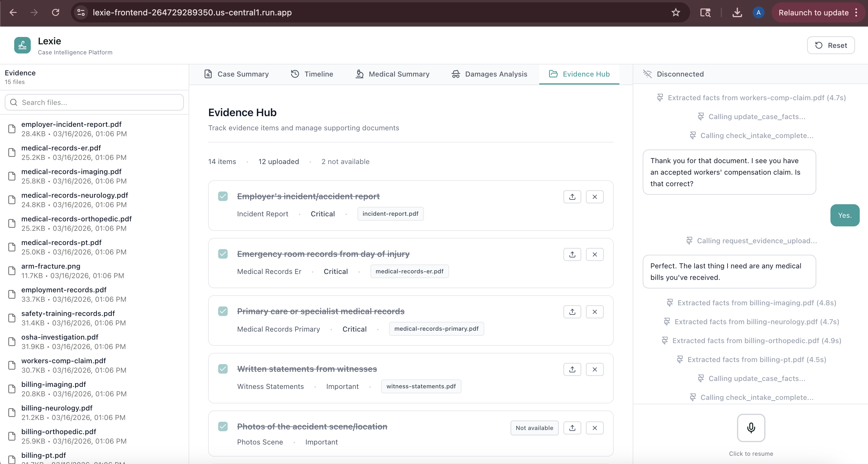The width and height of the screenshot is (868, 464).
Task: Click the Search files input field
Action: pos(94,103)
